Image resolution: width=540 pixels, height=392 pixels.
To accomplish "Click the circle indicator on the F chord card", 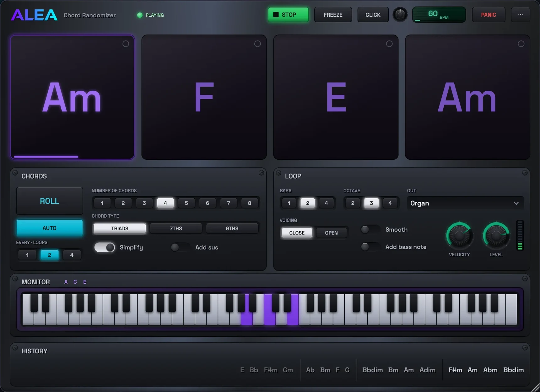I will click(x=257, y=44).
